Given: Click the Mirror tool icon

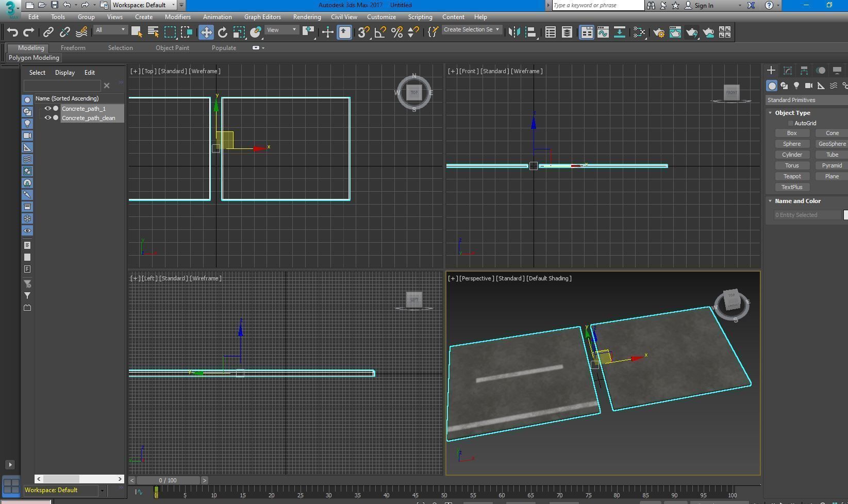Looking at the screenshot, I should tap(514, 32).
